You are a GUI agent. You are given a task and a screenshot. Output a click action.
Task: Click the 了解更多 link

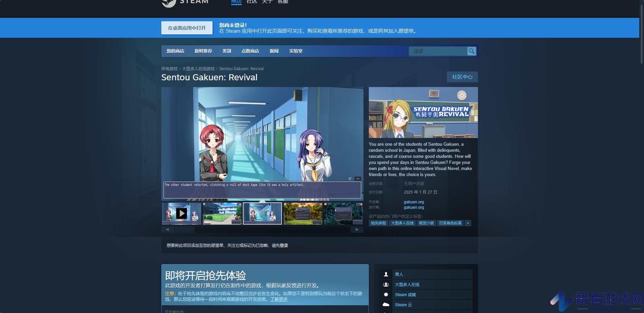279,299
